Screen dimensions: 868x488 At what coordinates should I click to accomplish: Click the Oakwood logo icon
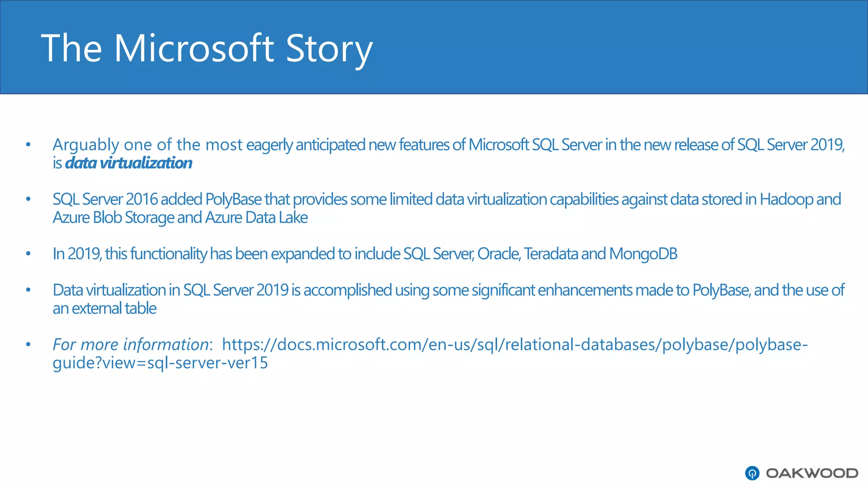point(752,473)
